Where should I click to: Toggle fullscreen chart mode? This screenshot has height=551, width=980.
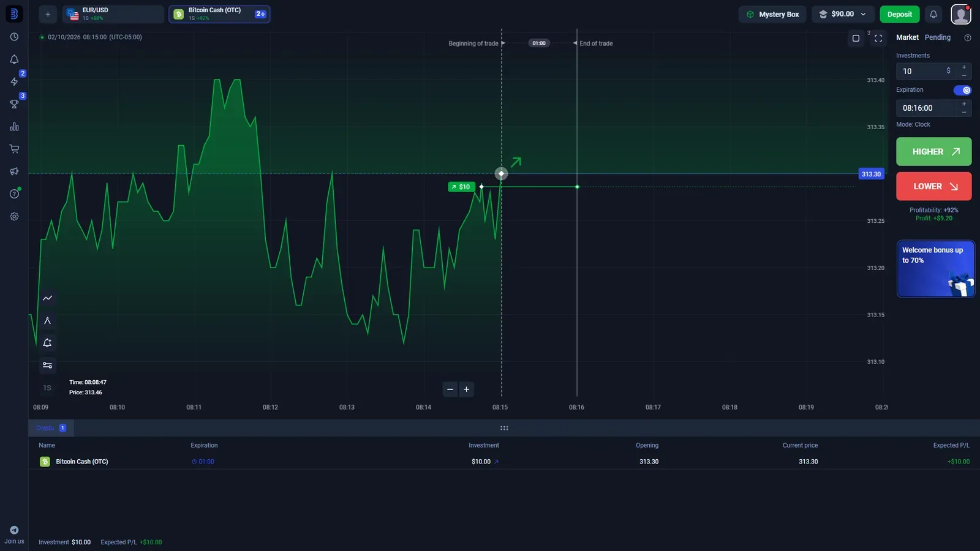pyautogui.click(x=878, y=38)
